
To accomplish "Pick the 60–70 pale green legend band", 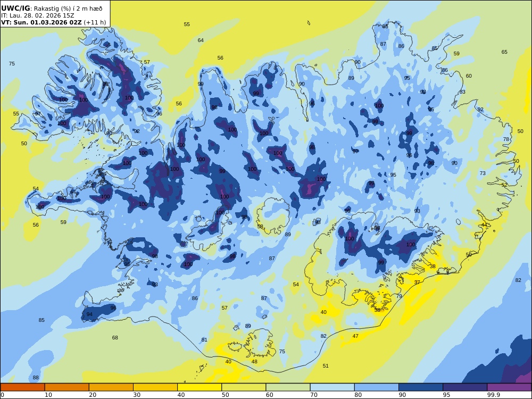I will [288, 387].
